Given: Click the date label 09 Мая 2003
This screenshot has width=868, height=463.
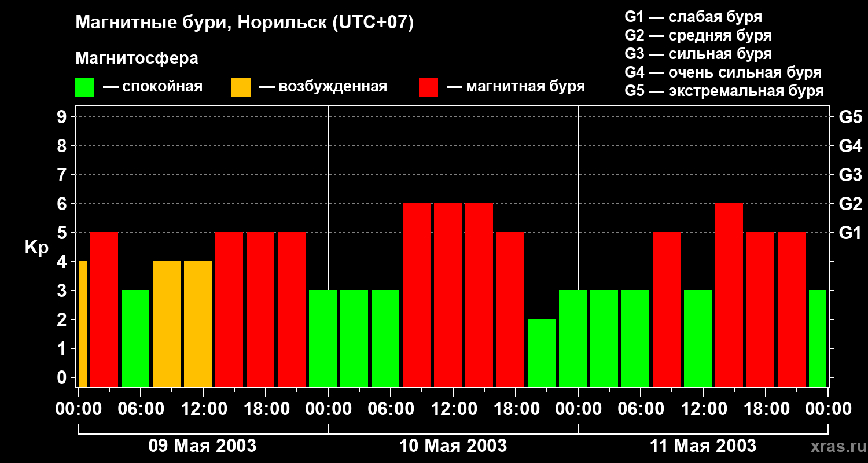Looking at the screenshot, I should pyautogui.click(x=203, y=446).
